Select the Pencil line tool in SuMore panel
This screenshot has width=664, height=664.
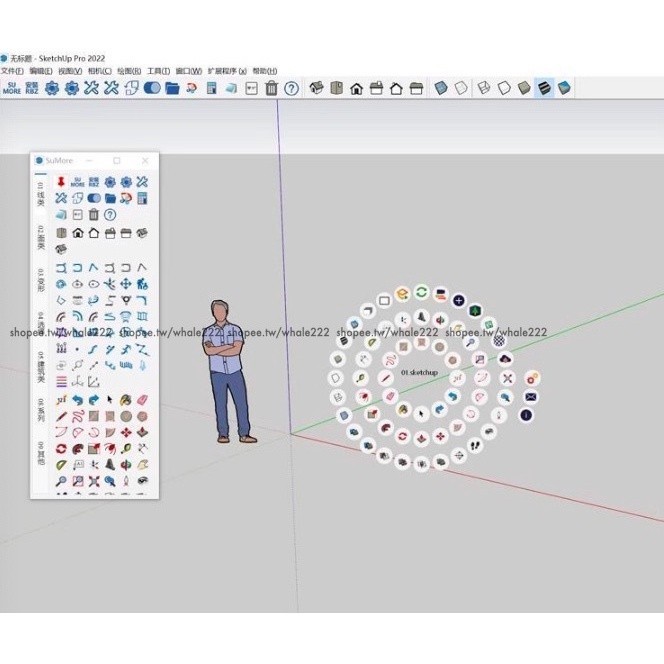point(61,416)
